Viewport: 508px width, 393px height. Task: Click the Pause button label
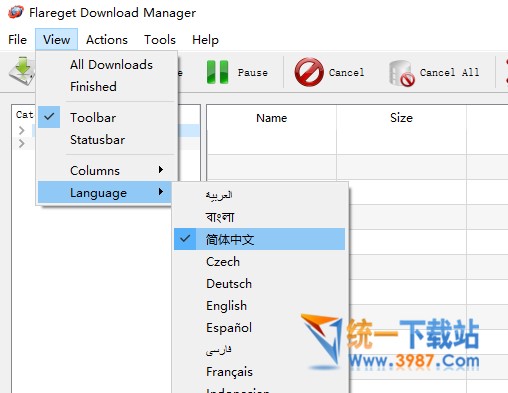253,72
